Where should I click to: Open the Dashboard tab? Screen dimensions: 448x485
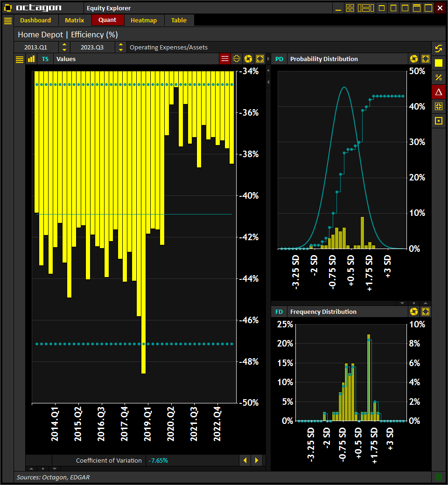coord(35,20)
